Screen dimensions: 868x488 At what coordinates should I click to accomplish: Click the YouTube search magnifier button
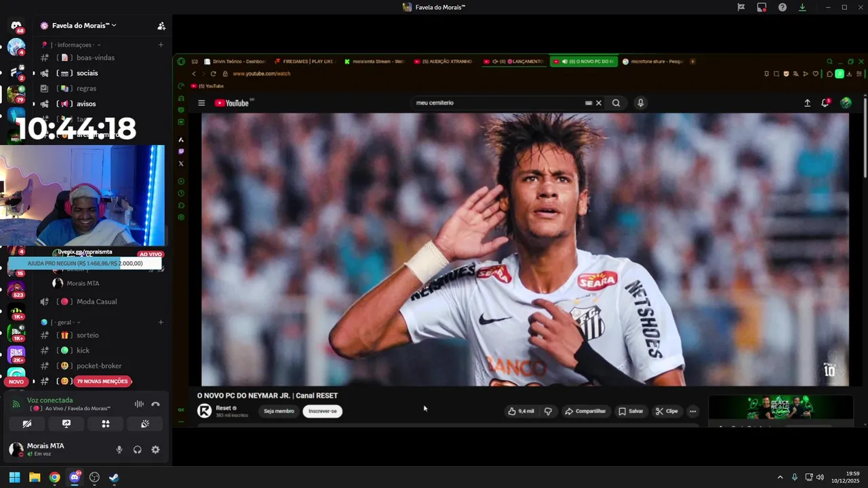(x=616, y=103)
